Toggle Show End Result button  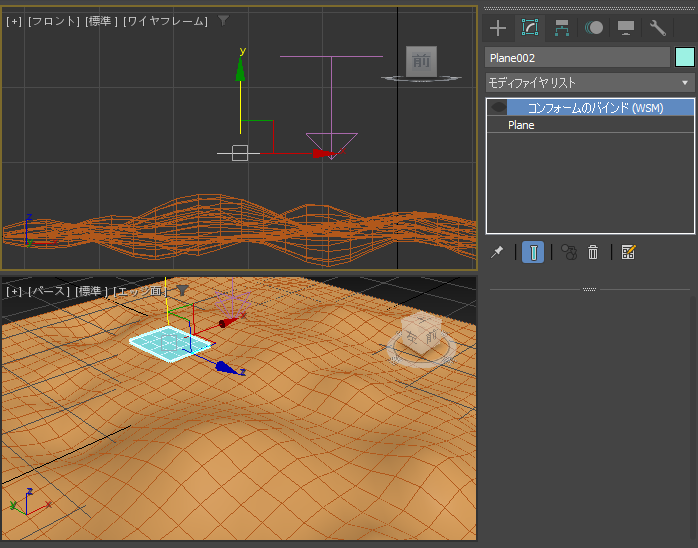533,252
